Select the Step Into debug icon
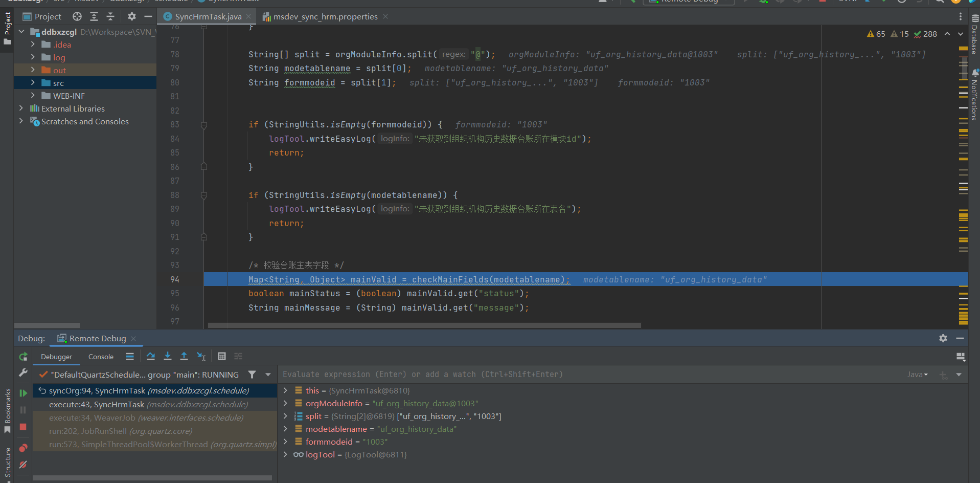This screenshot has height=483, width=980. click(168, 356)
